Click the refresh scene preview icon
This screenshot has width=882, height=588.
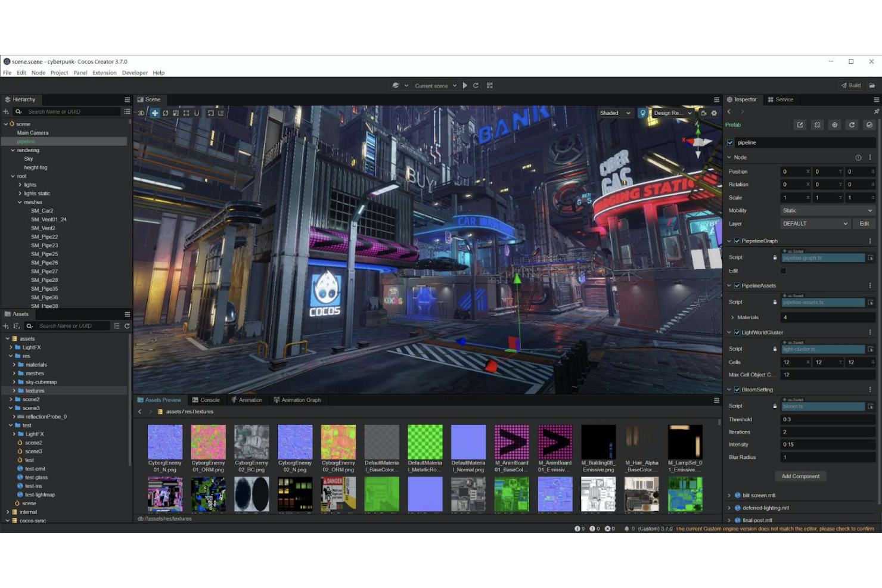coord(476,85)
